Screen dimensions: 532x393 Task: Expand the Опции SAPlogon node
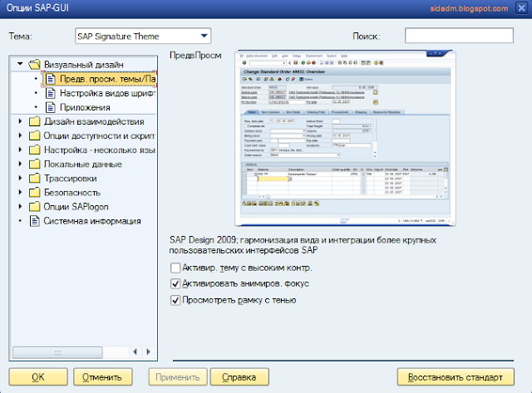(20, 207)
